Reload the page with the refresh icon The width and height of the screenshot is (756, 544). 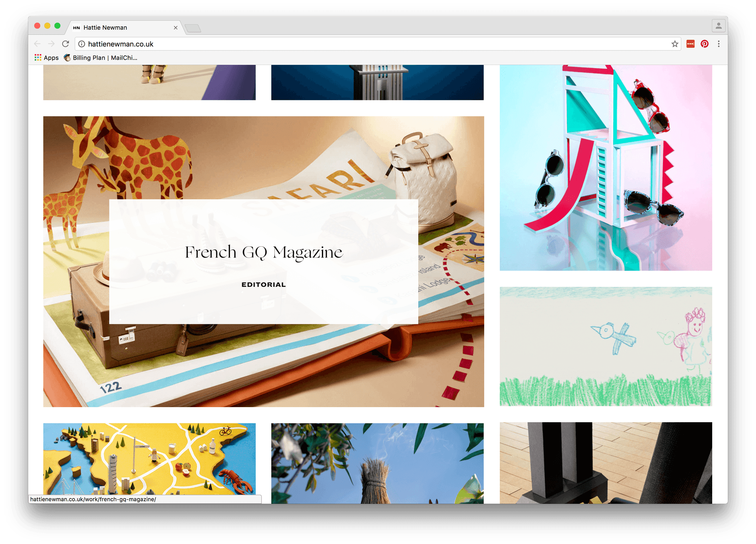(x=66, y=44)
